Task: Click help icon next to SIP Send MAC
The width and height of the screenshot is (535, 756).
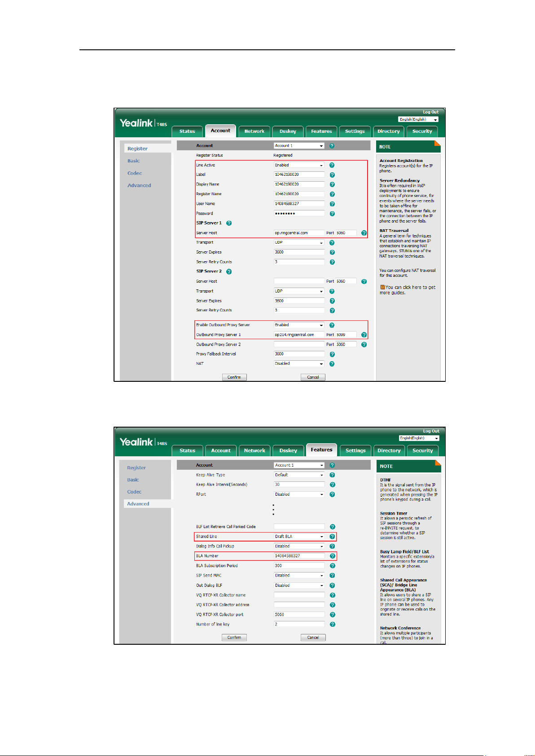Action: (x=332, y=576)
